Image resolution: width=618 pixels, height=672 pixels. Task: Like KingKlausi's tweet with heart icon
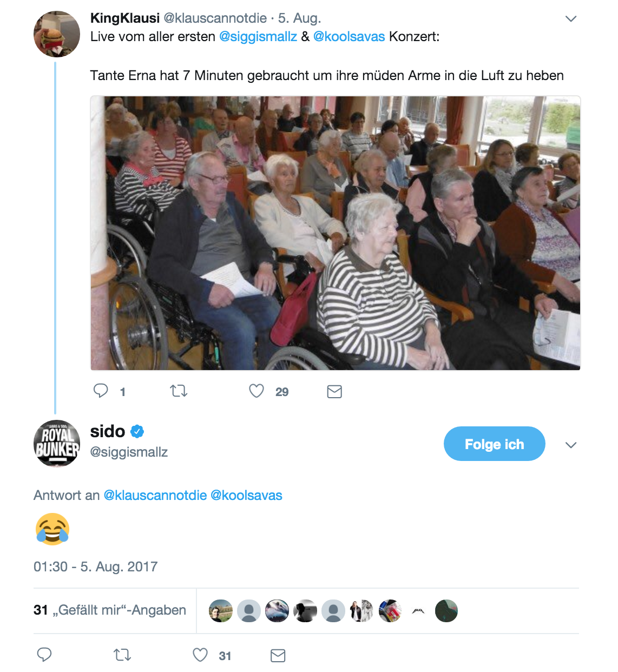tap(257, 391)
